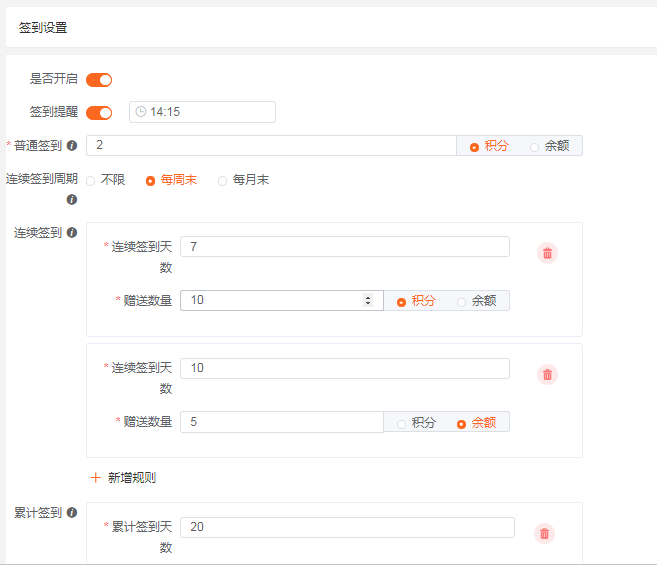Toggle the 签到提醒 switch

(x=99, y=113)
